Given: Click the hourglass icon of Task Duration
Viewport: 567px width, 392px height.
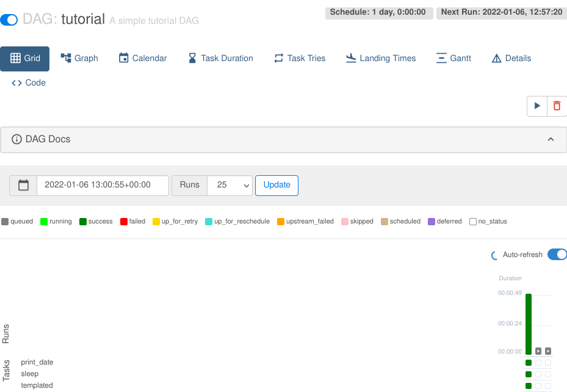Looking at the screenshot, I should [x=192, y=58].
